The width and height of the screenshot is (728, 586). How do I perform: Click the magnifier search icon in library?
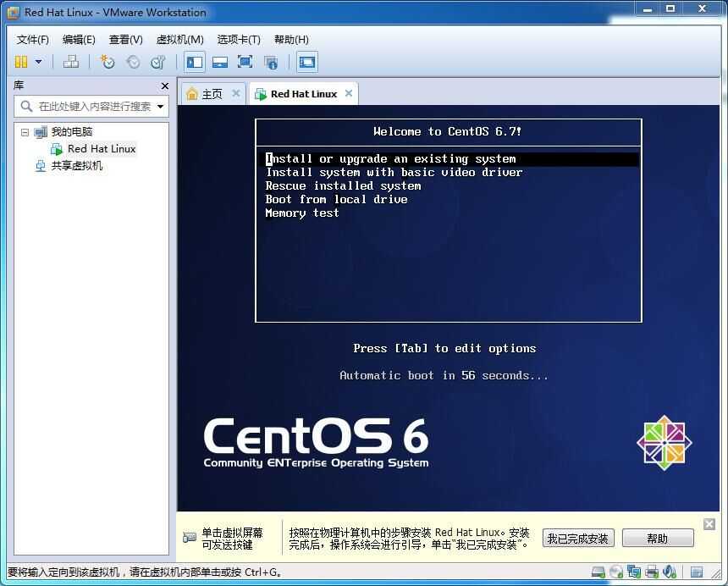tap(26, 107)
